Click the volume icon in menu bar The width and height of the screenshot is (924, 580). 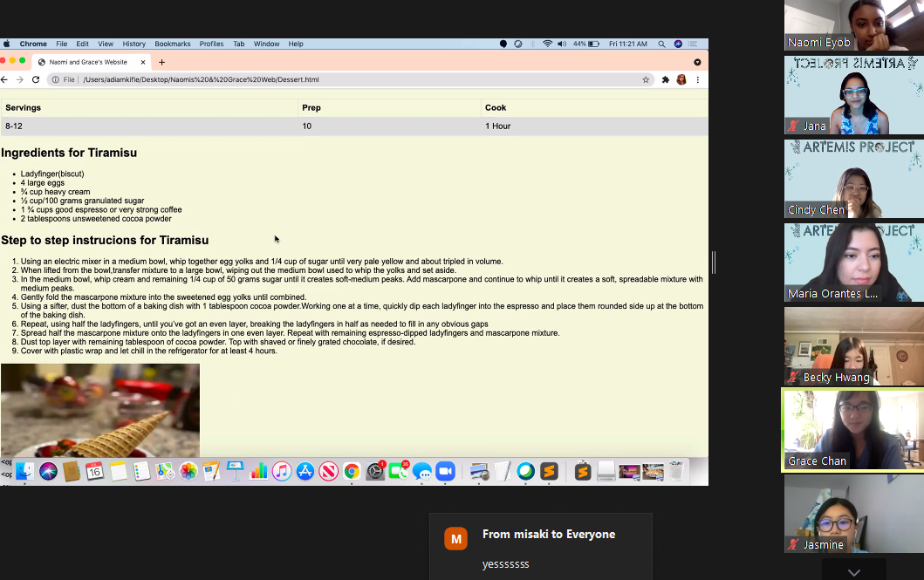(x=562, y=44)
